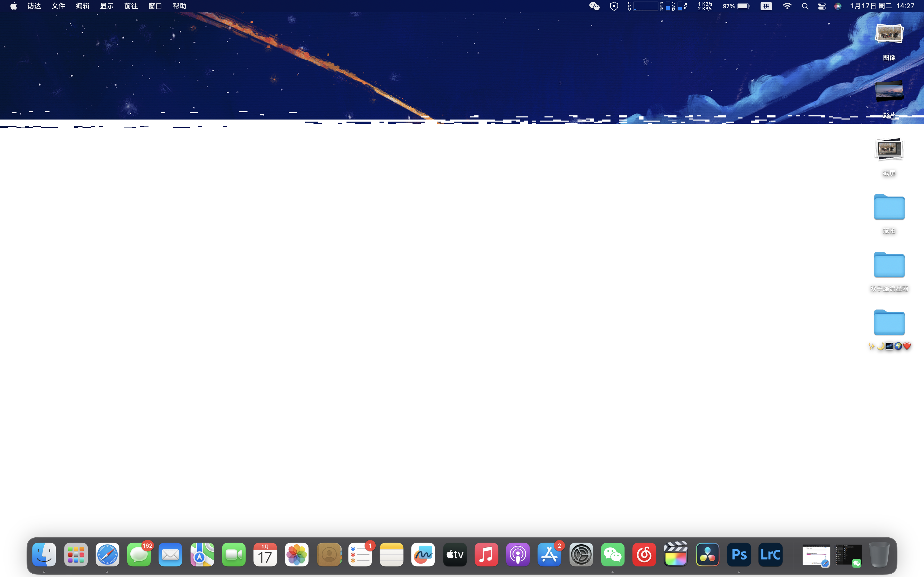The image size is (924, 577).
Task: Open WeChat menu bar status icon
Action: tap(594, 6)
